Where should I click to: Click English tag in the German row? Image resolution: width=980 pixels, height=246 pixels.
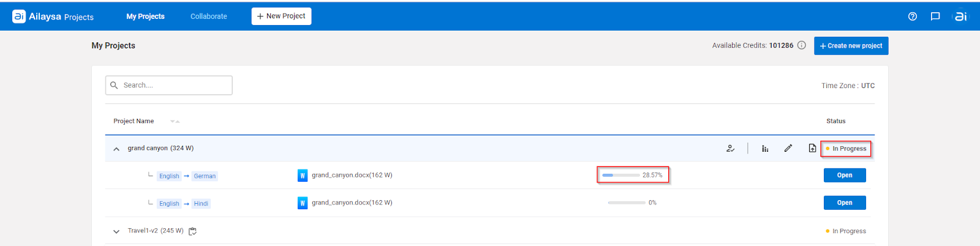click(x=169, y=176)
